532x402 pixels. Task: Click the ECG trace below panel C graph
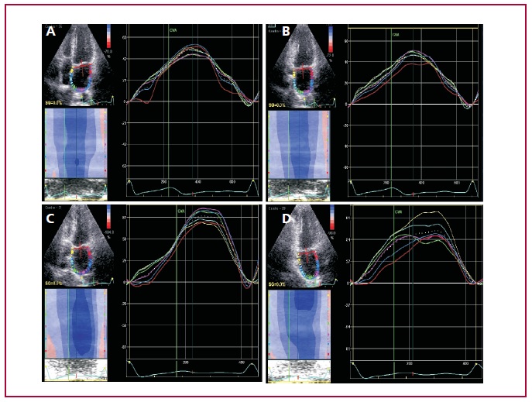click(x=192, y=370)
